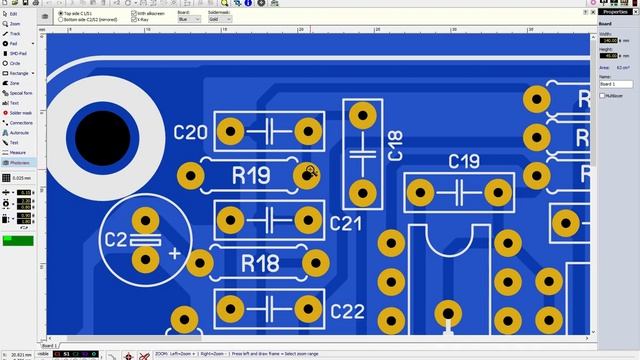Click the Open file icon in toolbar

click(x=15, y=3)
